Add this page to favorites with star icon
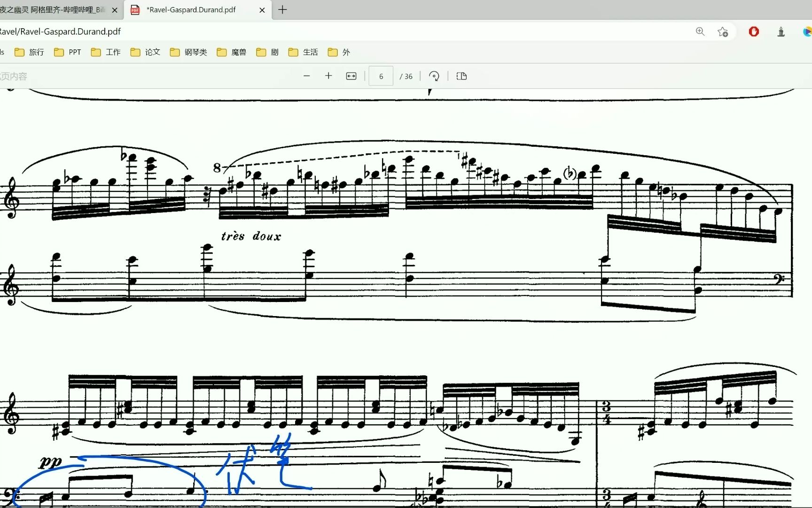The height and width of the screenshot is (508, 812). [723, 32]
